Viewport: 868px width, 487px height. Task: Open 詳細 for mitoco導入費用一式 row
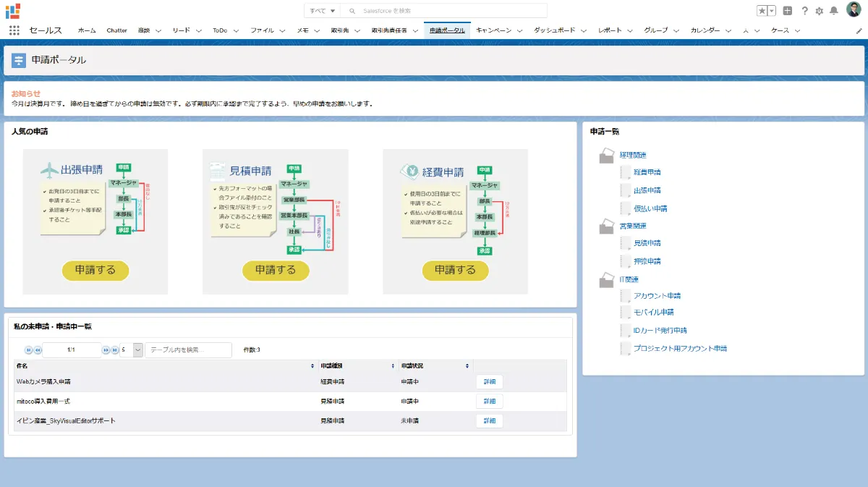click(x=489, y=402)
